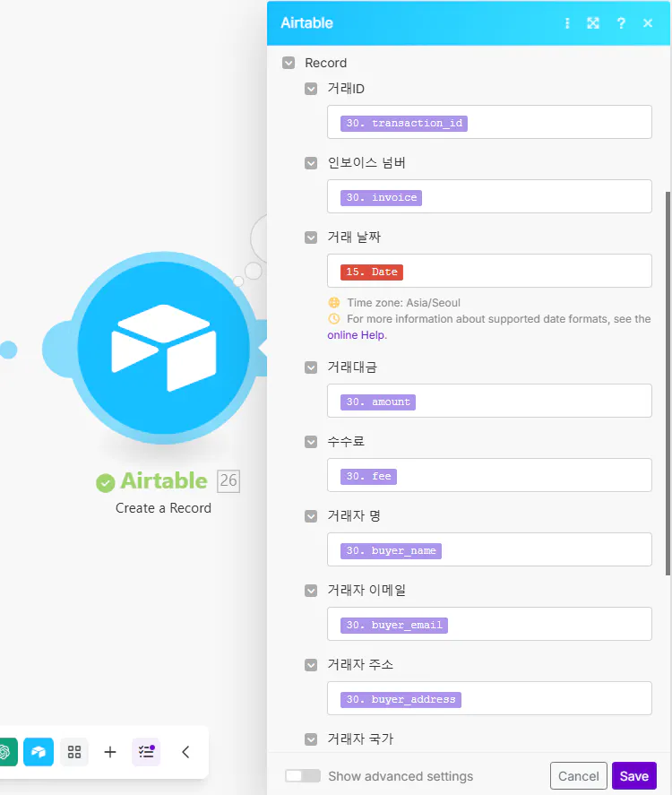Click the 30. fee mapped tag
The image size is (672, 795).
[368, 477]
